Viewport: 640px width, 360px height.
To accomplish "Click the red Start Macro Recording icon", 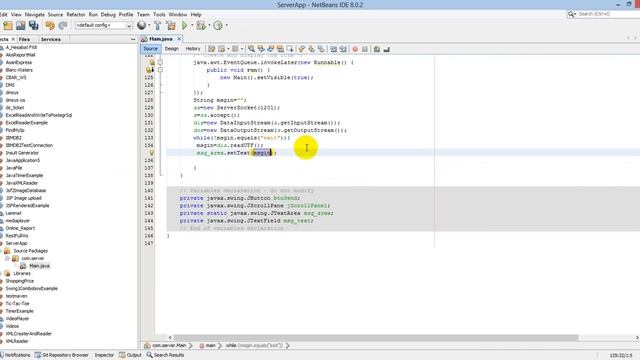I will tap(355, 49).
